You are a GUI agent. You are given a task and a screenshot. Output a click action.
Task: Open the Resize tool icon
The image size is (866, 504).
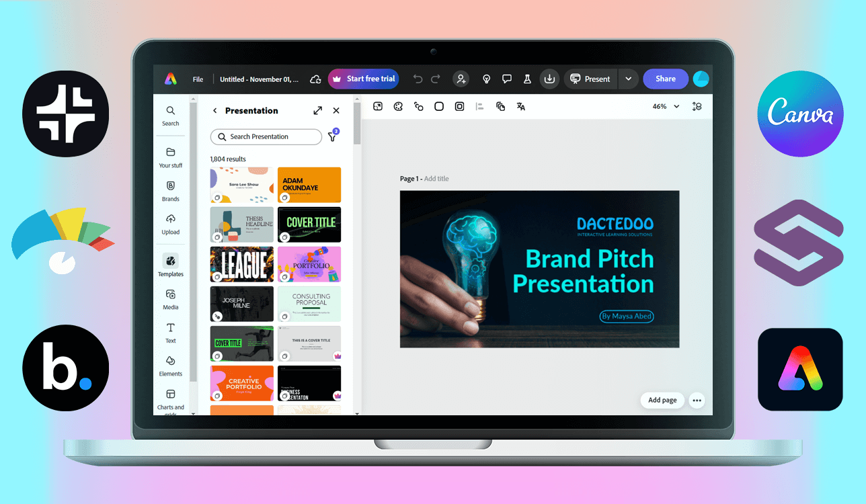tap(378, 106)
